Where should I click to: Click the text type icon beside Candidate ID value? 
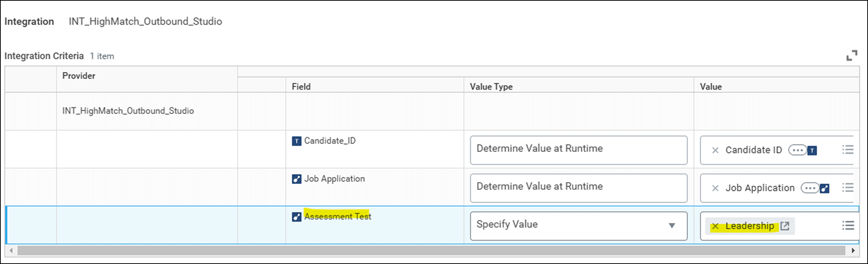click(x=812, y=151)
